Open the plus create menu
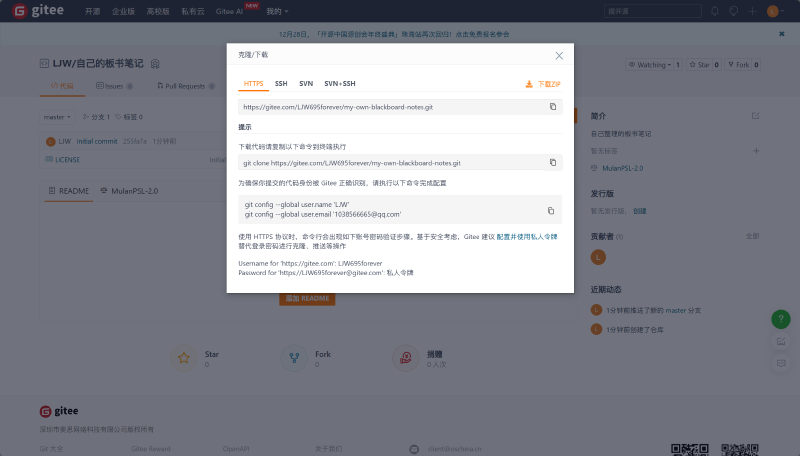Screen dimensions: 800x456 tap(752, 11)
